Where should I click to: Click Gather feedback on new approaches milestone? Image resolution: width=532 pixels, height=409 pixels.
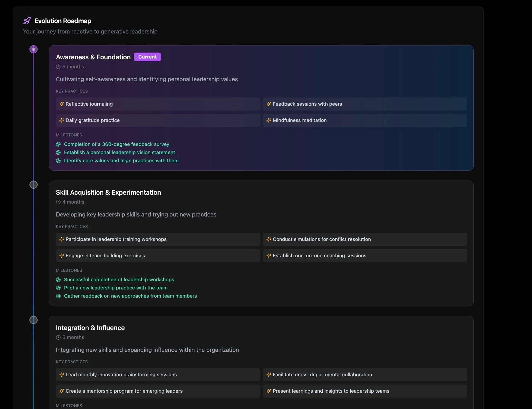coord(130,296)
